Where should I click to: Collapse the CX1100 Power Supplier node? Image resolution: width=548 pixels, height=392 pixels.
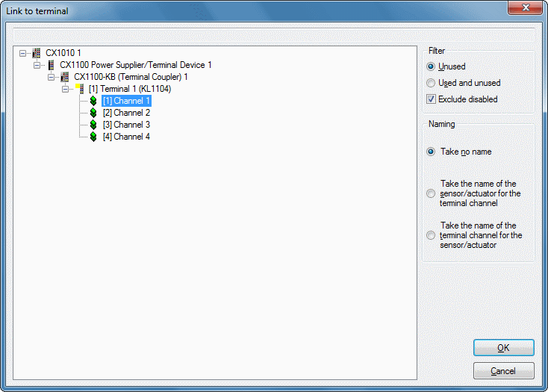(37, 66)
